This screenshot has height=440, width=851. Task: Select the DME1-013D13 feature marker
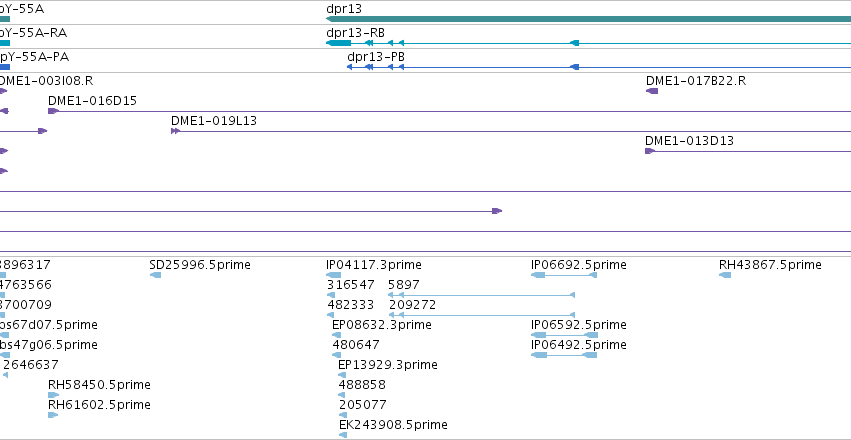[x=650, y=151]
